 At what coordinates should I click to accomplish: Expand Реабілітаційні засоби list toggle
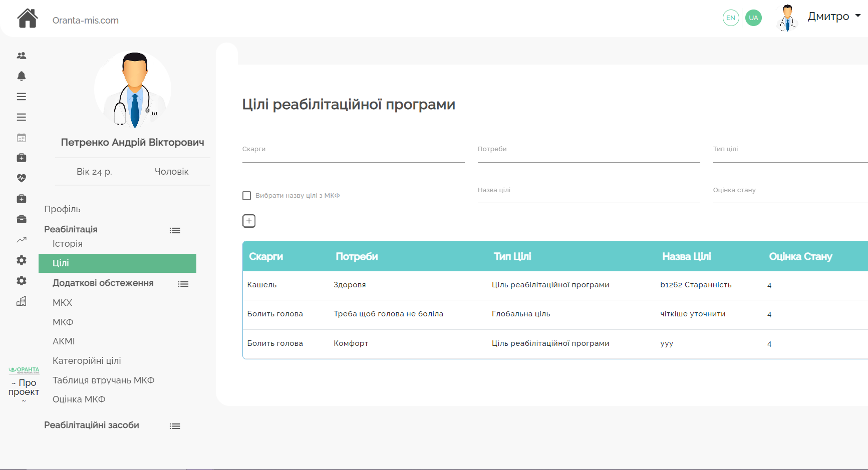tap(175, 426)
